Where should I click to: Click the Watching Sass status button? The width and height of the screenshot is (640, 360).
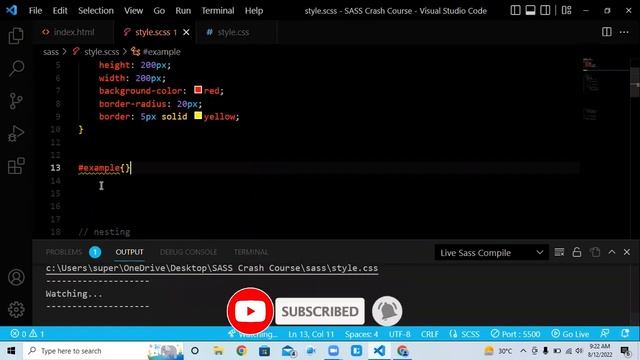(x=253, y=334)
